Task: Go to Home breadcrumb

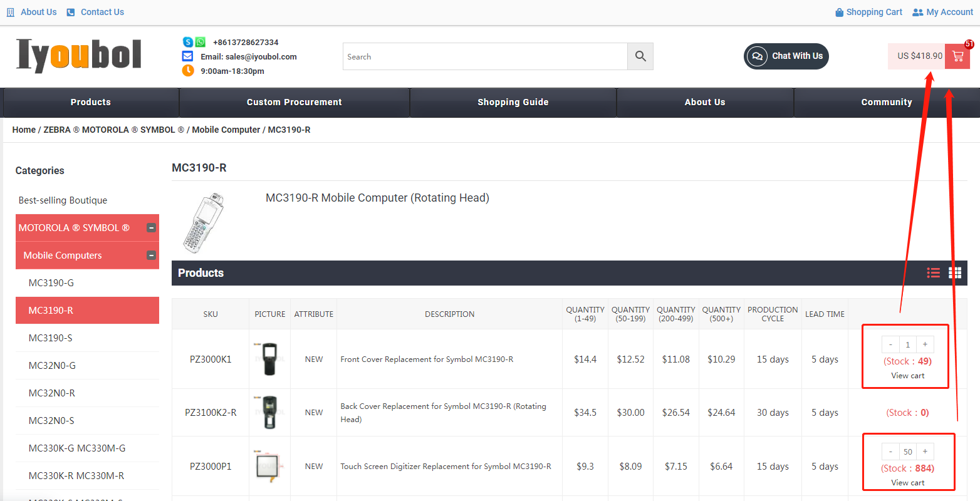Action: point(24,130)
